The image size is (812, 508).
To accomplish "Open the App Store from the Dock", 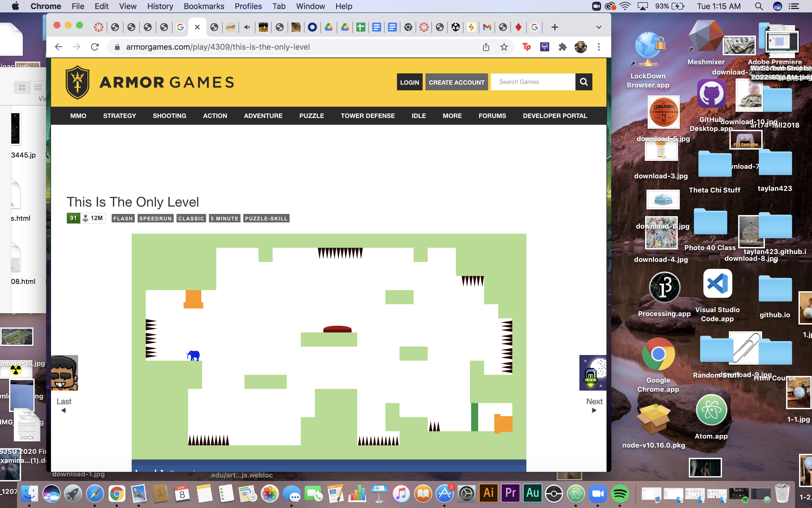I will pyautogui.click(x=445, y=493).
